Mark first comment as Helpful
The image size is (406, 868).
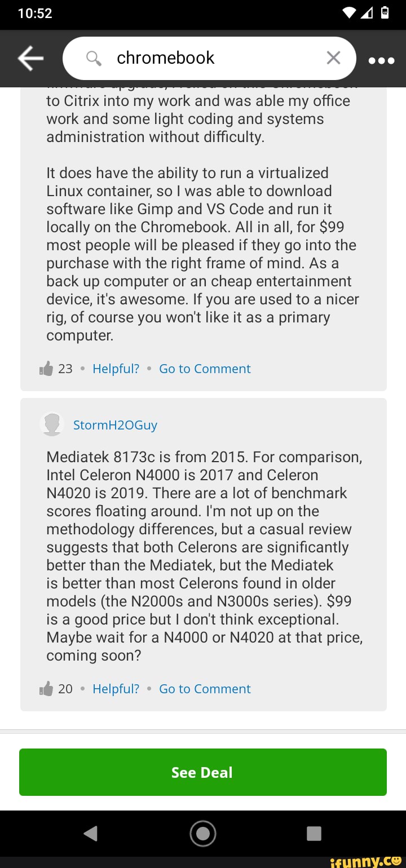[x=116, y=369]
